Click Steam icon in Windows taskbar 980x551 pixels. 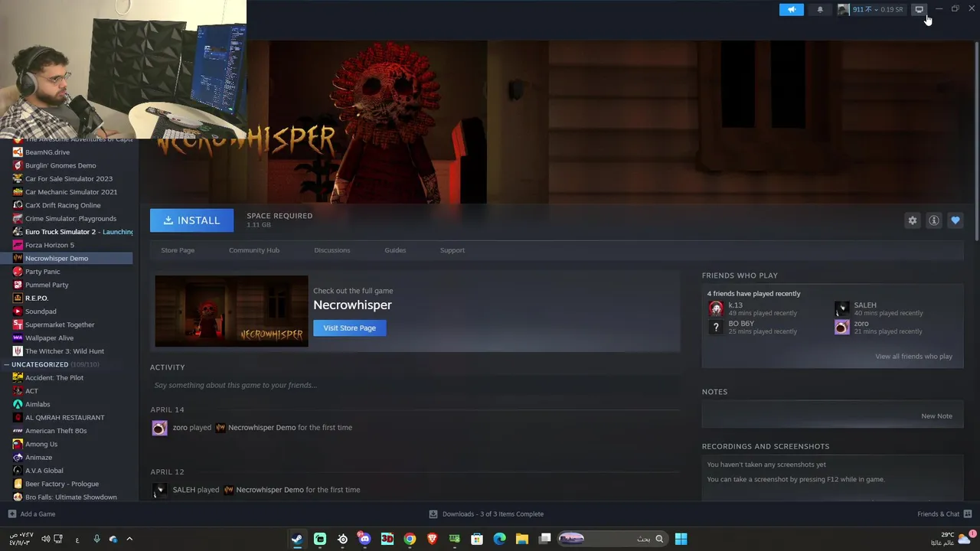click(x=297, y=540)
